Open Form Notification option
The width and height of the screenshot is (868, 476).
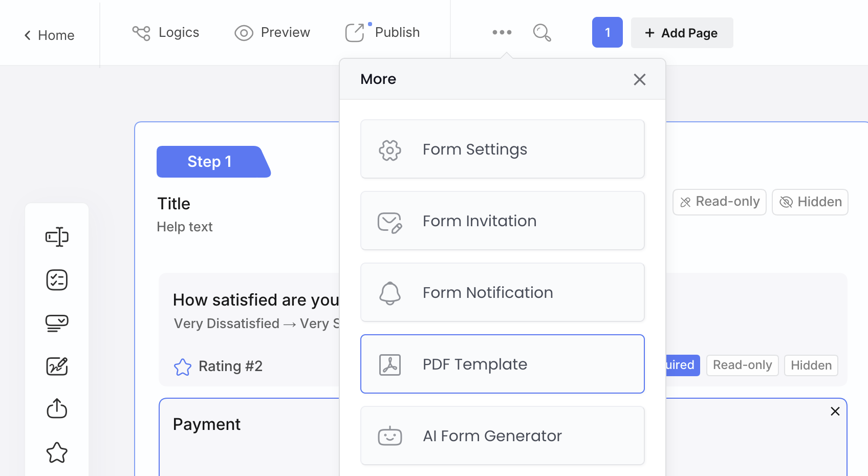click(x=502, y=293)
